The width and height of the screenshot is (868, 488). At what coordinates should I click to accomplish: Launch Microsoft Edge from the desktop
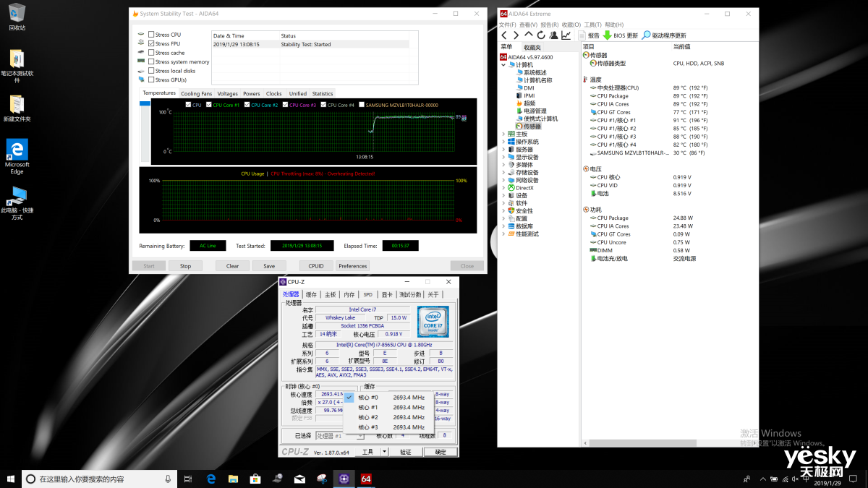coord(17,157)
